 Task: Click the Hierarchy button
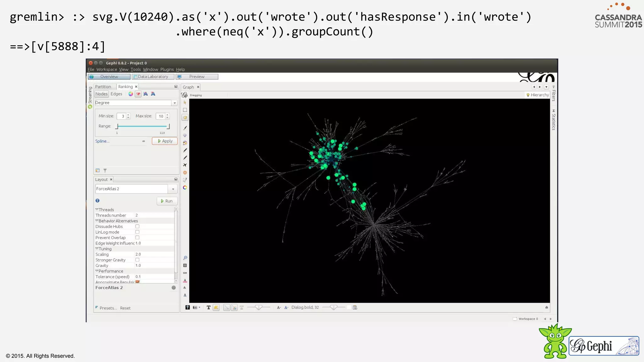[x=538, y=95]
